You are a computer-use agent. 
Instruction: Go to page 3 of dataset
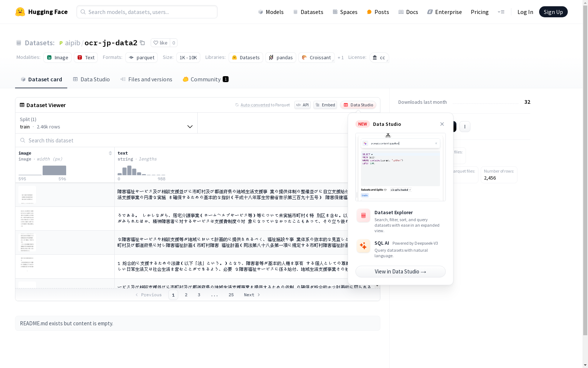199,295
